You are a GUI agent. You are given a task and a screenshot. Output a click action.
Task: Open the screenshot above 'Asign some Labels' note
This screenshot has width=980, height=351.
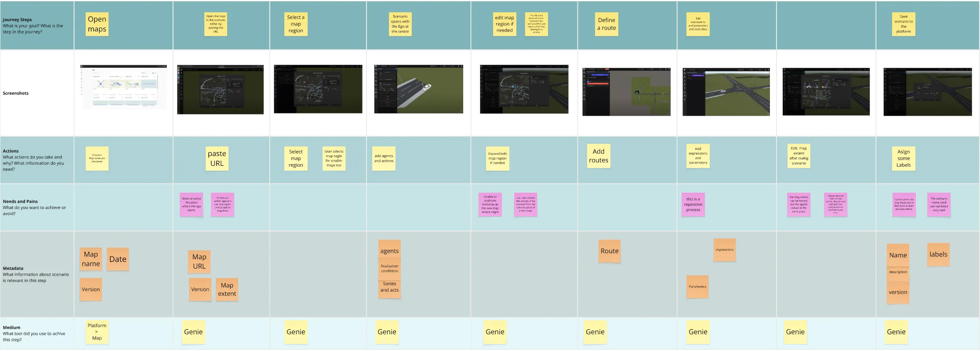pyautogui.click(x=928, y=92)
